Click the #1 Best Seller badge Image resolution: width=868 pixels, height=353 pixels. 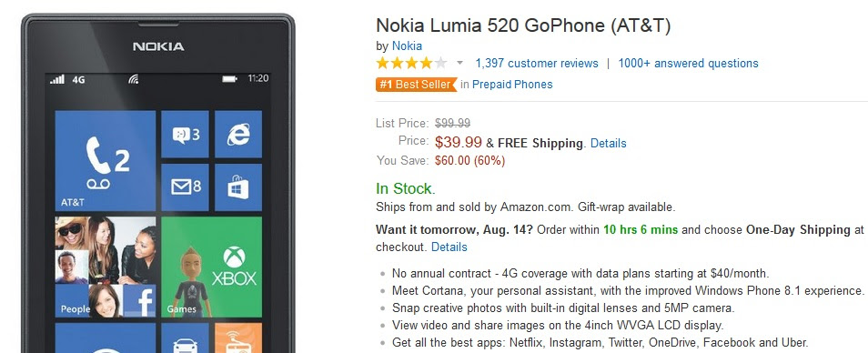[x=417, y=85]
